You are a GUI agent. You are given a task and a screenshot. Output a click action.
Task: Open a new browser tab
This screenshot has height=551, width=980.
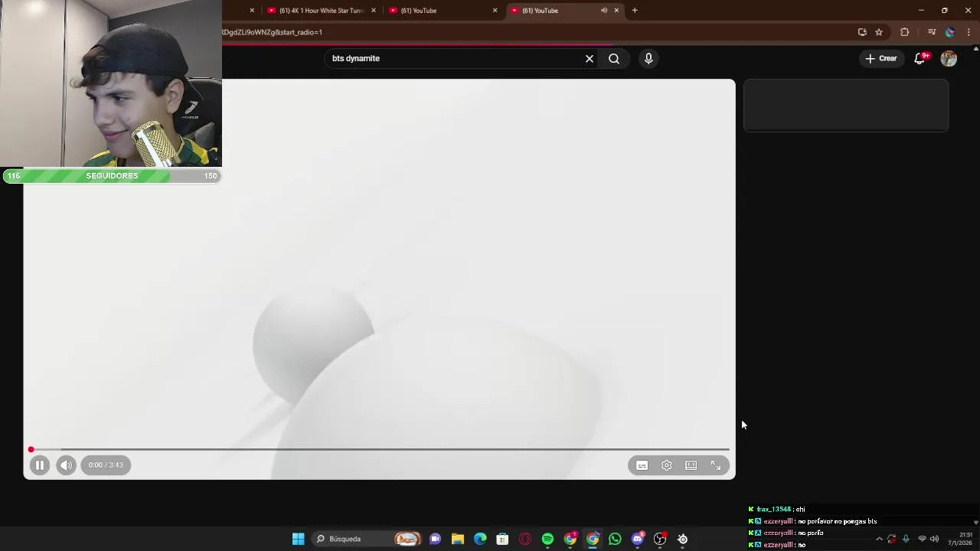click(635, 11)
